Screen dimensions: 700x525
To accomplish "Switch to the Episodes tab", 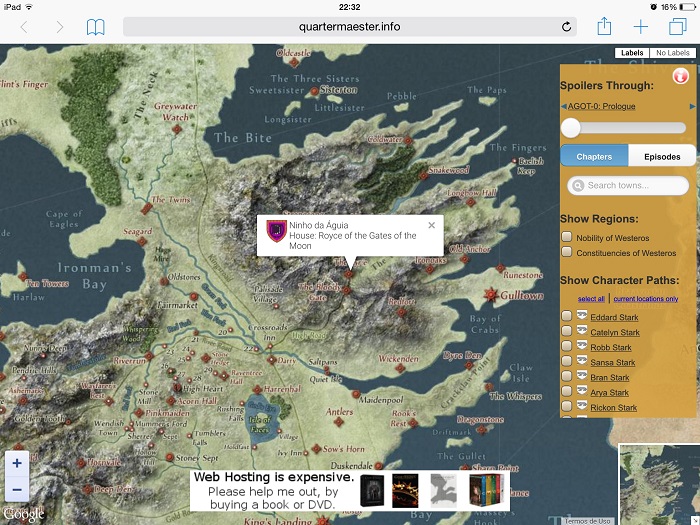I will click(662, 156).
